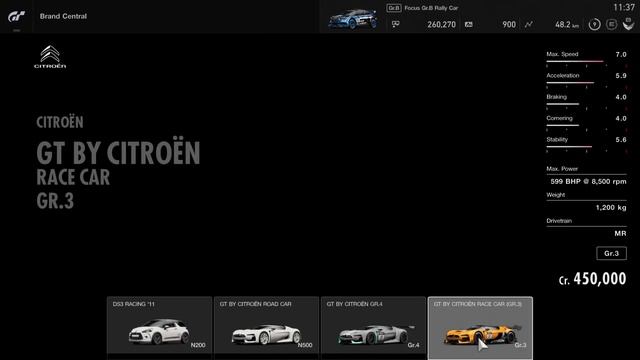Click the 1,200 kg weight value
This screenshot has width=640, height=360.
(x=611, y=207)
